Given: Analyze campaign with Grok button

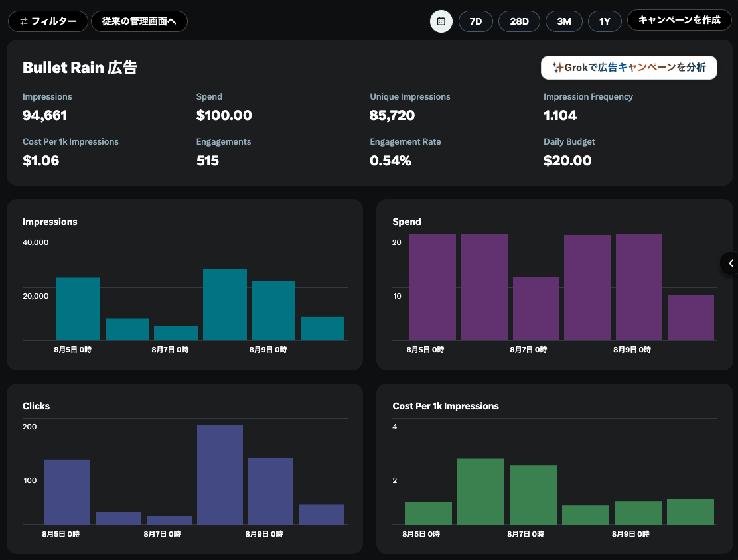Looking at the screenshot, I should tap(628, 68).
